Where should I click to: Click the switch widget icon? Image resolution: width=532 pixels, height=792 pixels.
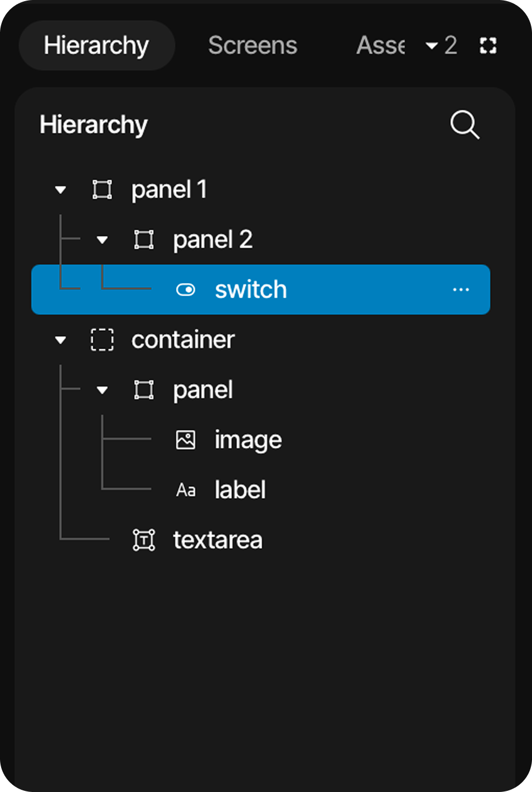(186, 290)
